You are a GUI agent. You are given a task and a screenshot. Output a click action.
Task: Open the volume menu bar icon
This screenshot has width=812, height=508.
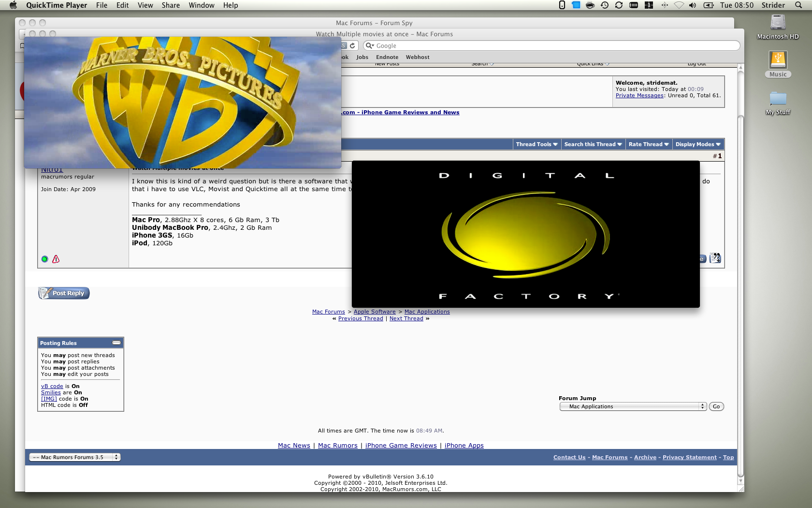tap(693, 5)
